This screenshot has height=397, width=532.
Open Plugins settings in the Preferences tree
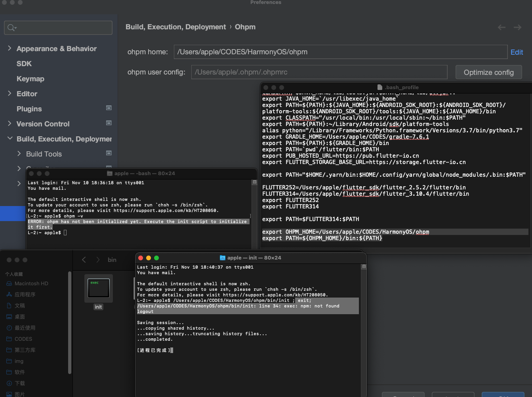29,109
